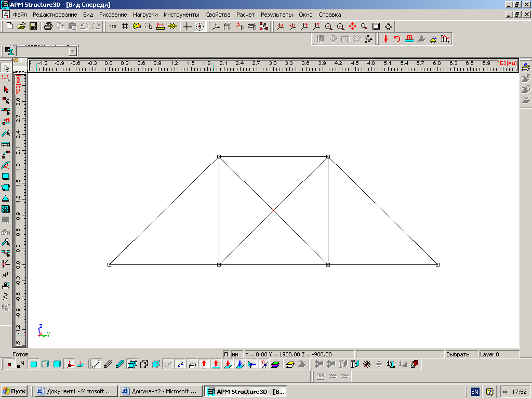Image resolution: width=532 pixels, height=399 pixels.
Task: Click the top-left truss node
Action: pos(219,157)
